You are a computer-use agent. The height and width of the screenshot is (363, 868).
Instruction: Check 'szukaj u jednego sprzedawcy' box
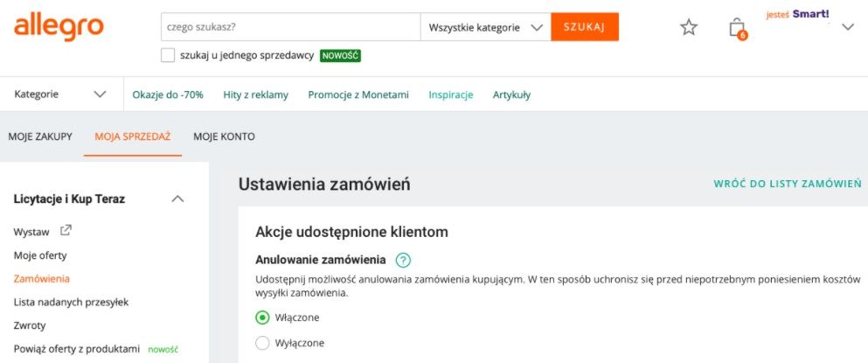point(168,55)
